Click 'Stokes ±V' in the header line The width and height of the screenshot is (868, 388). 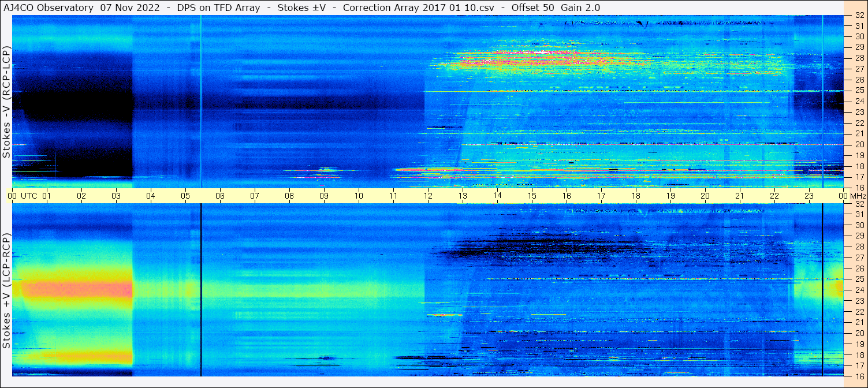click(302, 8)
